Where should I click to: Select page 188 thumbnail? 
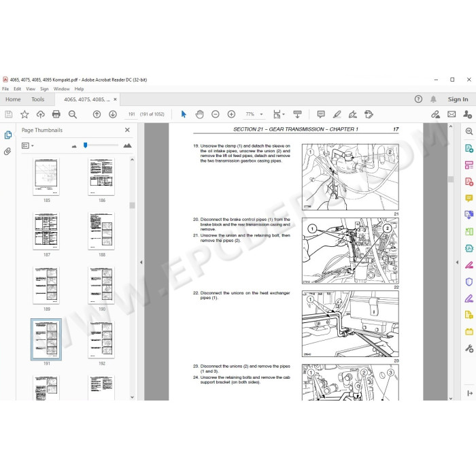pos(101,231)
